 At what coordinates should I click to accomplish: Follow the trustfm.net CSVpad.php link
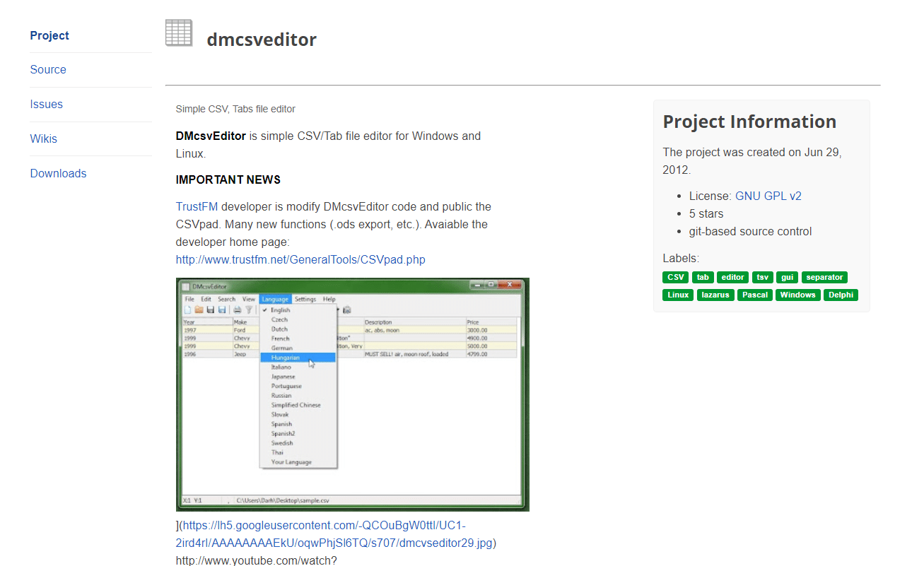click(300, 259)
